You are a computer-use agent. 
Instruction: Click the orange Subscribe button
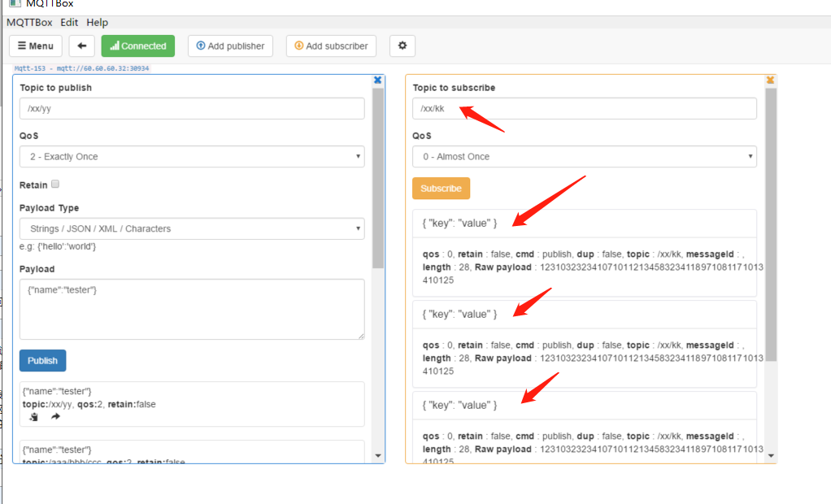441,189
